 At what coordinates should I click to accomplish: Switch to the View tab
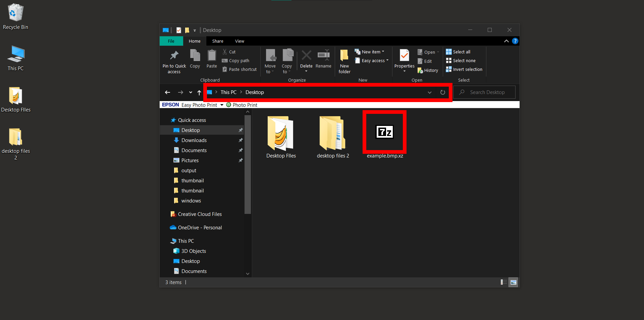click(239, 41)
